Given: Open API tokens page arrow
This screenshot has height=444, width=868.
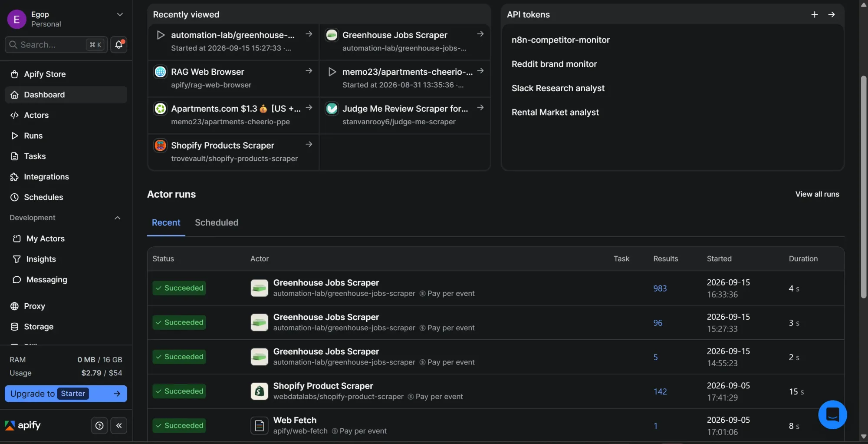Looking at the screenshot, I should tap(832, 14).
